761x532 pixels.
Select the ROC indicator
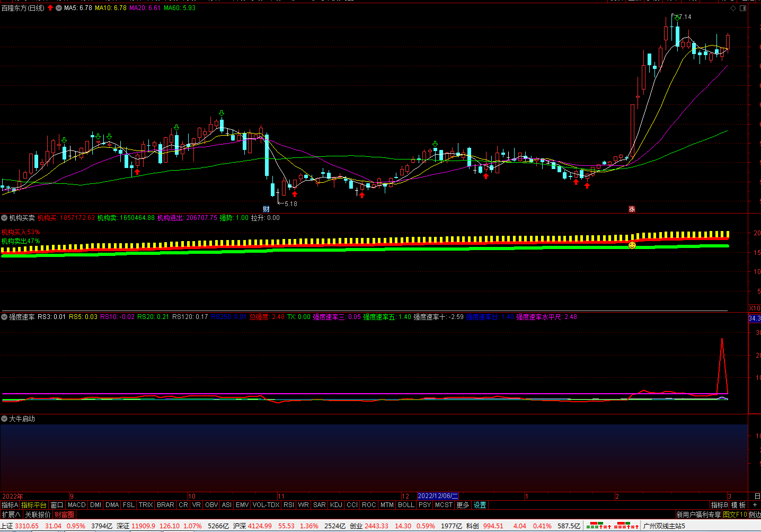tap(369, 505)
